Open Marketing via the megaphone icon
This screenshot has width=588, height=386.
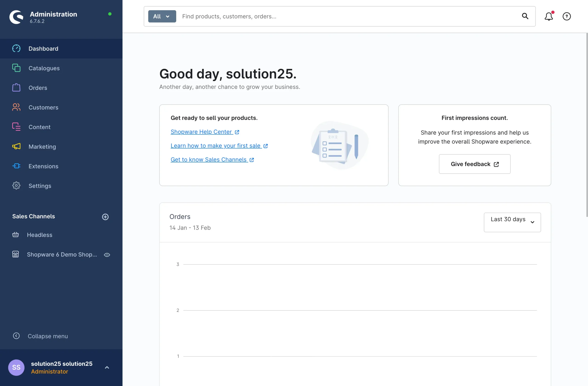point(16,147)
